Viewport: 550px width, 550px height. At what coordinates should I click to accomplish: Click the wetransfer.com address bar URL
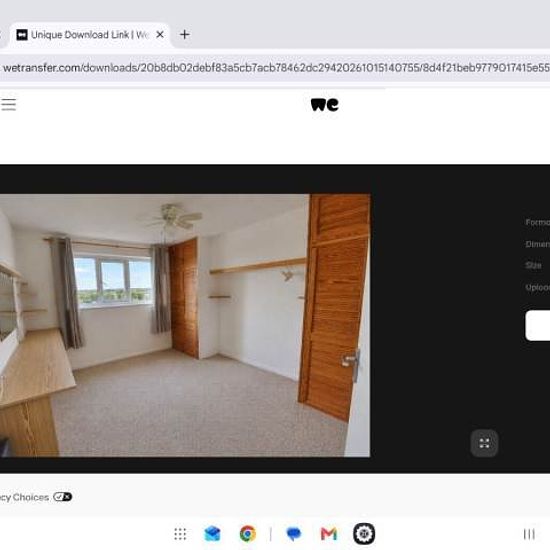(276, 68)
